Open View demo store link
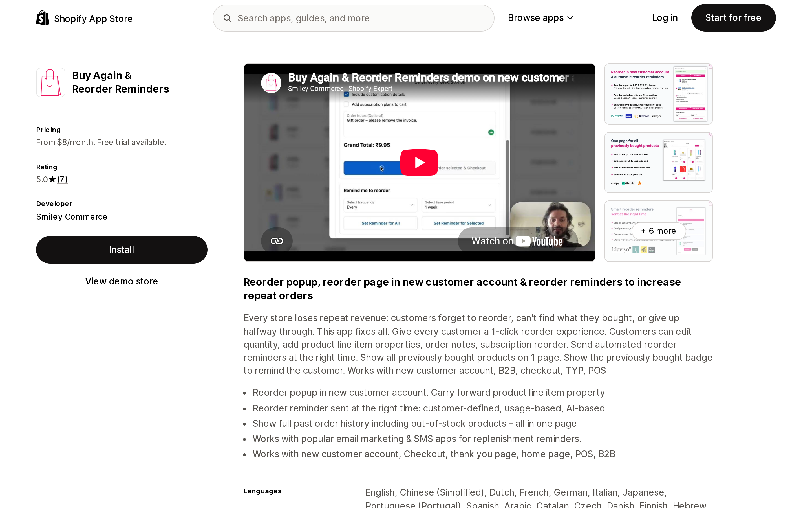 click(x=122, y=281)
